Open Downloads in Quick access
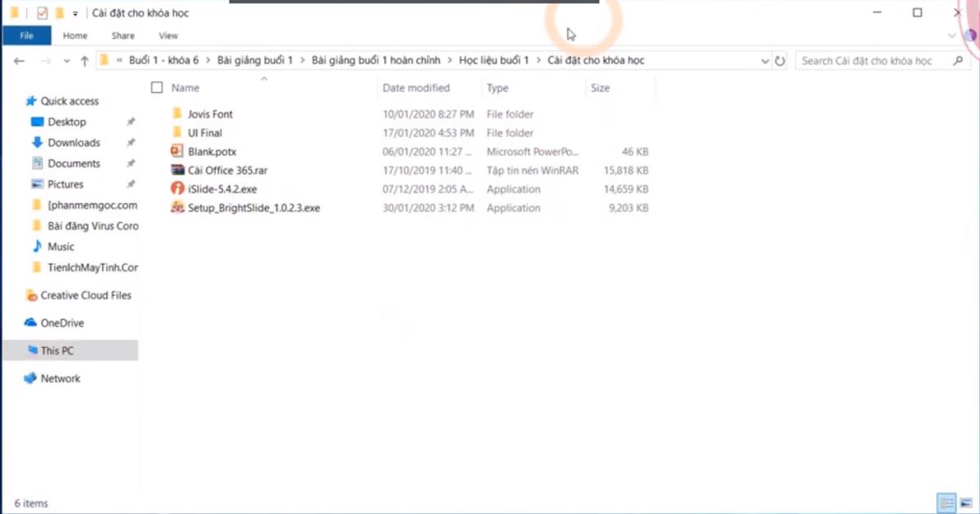The height and width of the screenshot is (514, 980). 73,143
